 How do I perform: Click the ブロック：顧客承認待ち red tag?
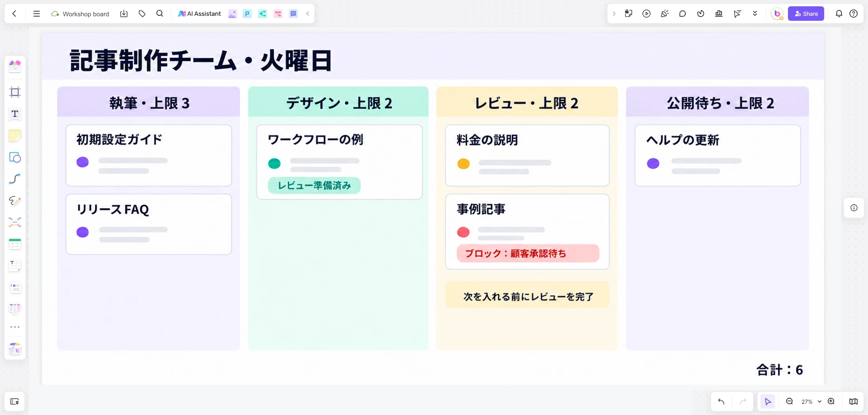pyautogui.click(x=528, y=253)
